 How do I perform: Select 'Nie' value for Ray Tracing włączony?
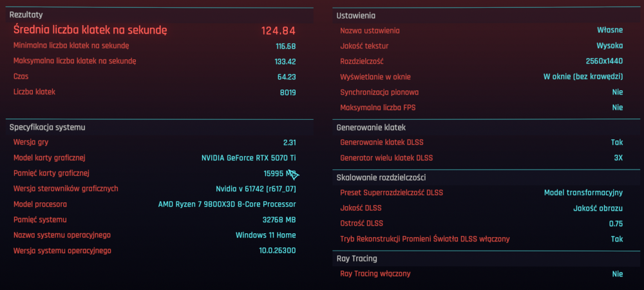tap(618, 274)
